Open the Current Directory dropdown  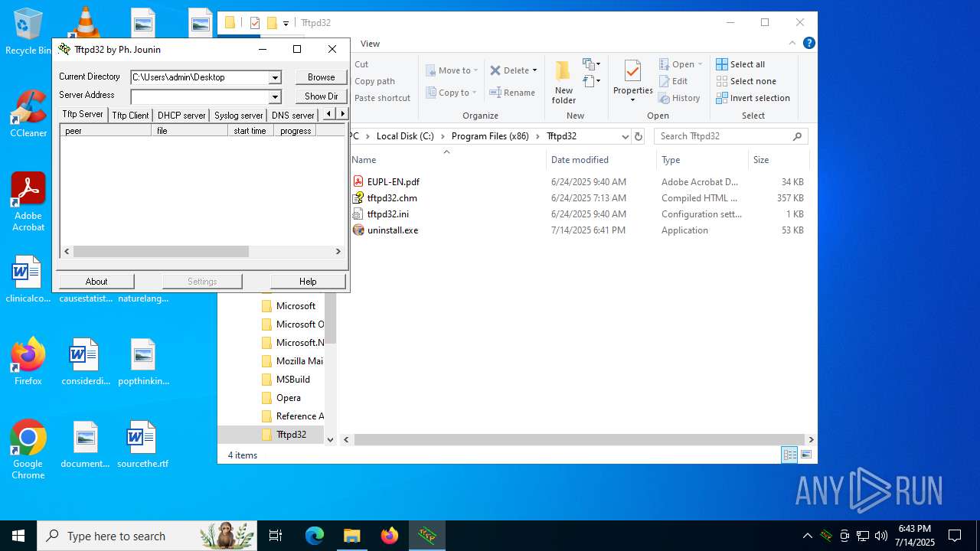(x=275, y=77)
